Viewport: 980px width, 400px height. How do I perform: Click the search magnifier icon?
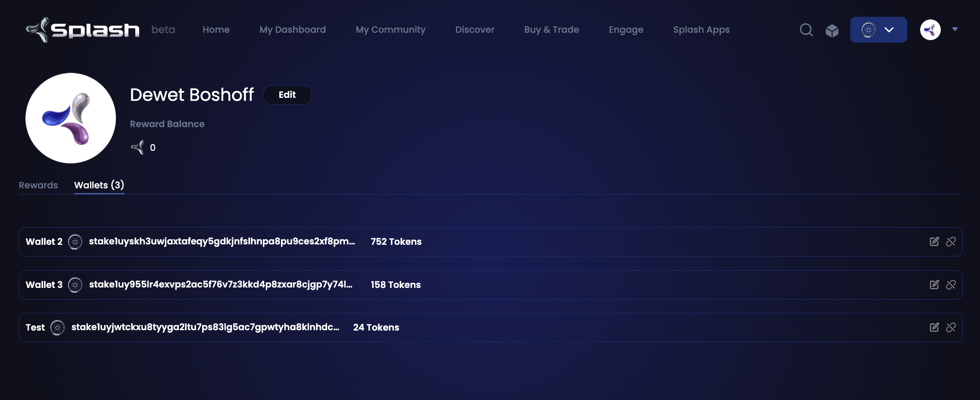(806, 30)
